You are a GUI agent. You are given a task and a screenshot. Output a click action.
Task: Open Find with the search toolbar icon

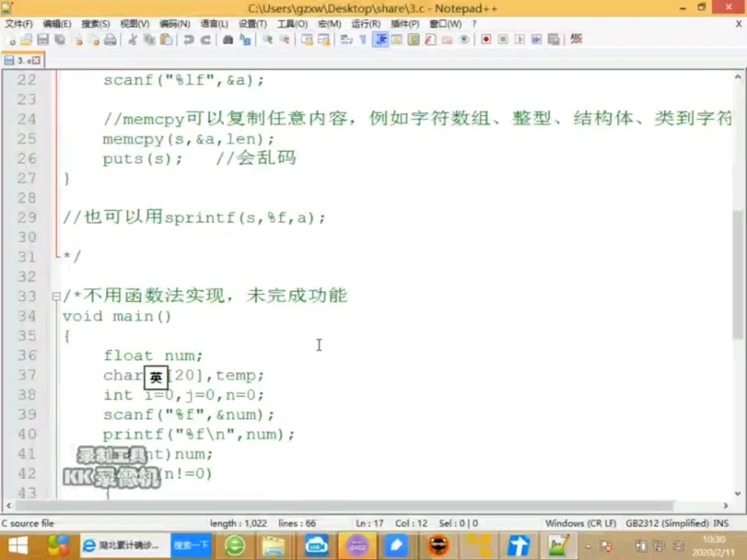[x=226, y=40]
